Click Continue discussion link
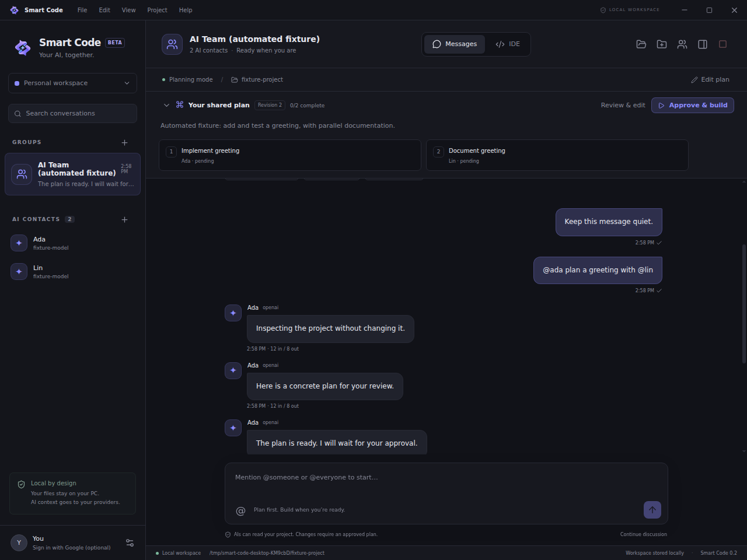Screen dimensions: 747x560 click(644, 534)
